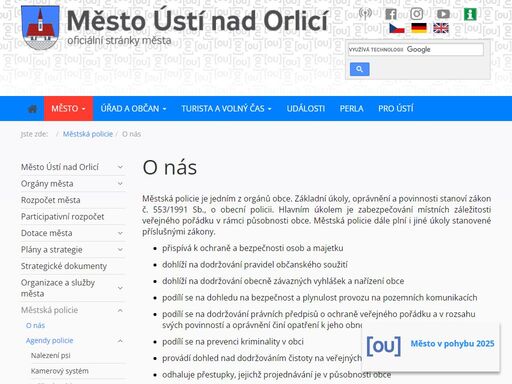Open the city's YouTube channel icon

click(x=443, y=14)
